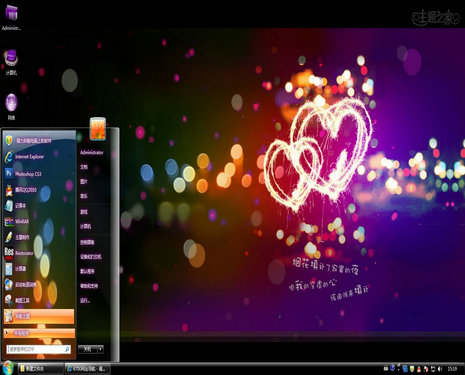This screenshot has width=465, height=375.
Task: Open the purple globe Network desktop icon
Action: pyautogui.click(x=11, y=106)
